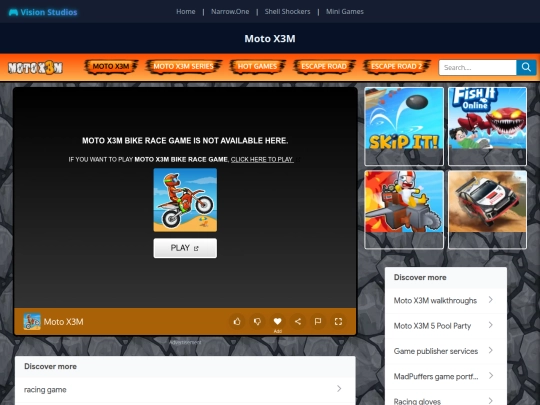
Task: Select the HOT GAMES tab
Action: 257,66
